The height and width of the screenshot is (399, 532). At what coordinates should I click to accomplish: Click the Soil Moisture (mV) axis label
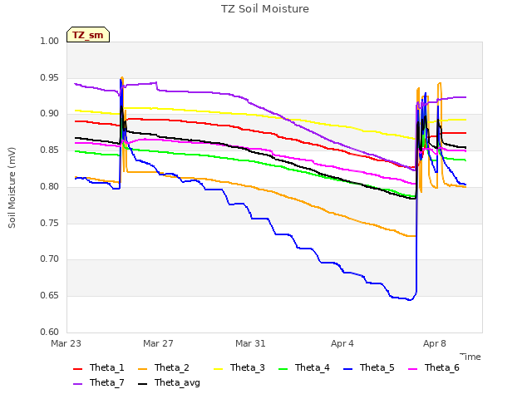[12, 188]
